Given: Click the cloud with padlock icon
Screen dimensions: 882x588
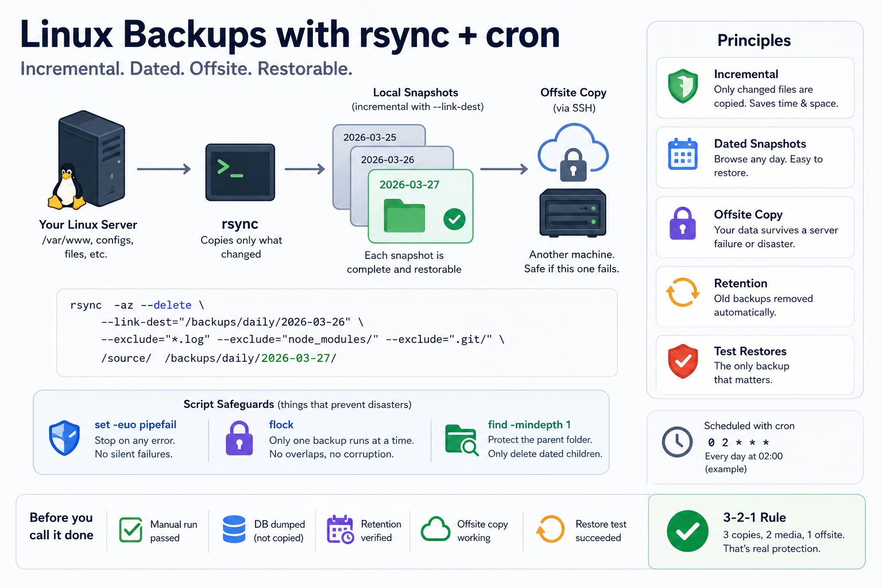Looking at the screenshot, I should (x=573, y=153).
